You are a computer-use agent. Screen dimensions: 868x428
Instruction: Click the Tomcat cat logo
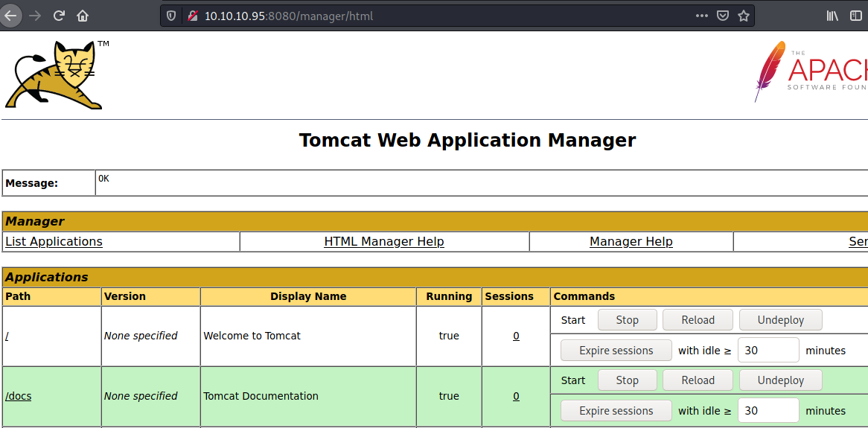57,74
